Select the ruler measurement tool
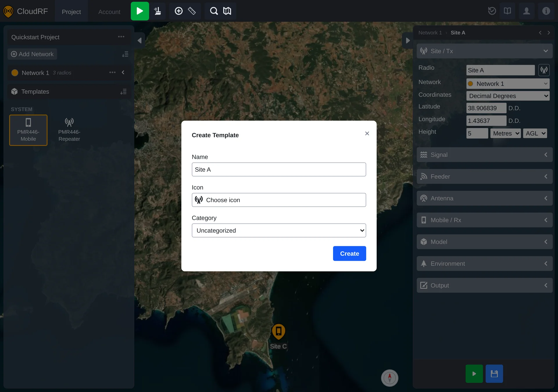The height and width of the screenshot is (392, 558). [192, 11]
